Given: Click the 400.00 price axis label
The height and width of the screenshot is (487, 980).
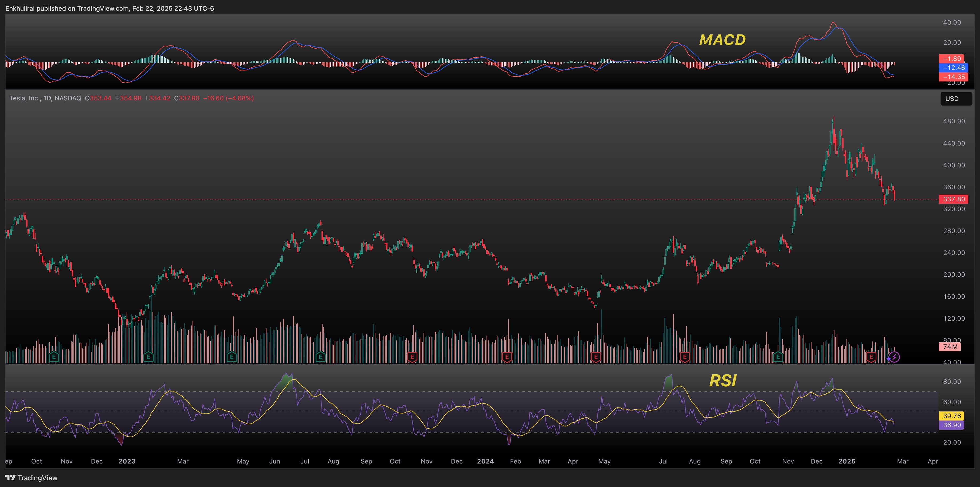Looking at the screenshot, I should pos(954,165).
